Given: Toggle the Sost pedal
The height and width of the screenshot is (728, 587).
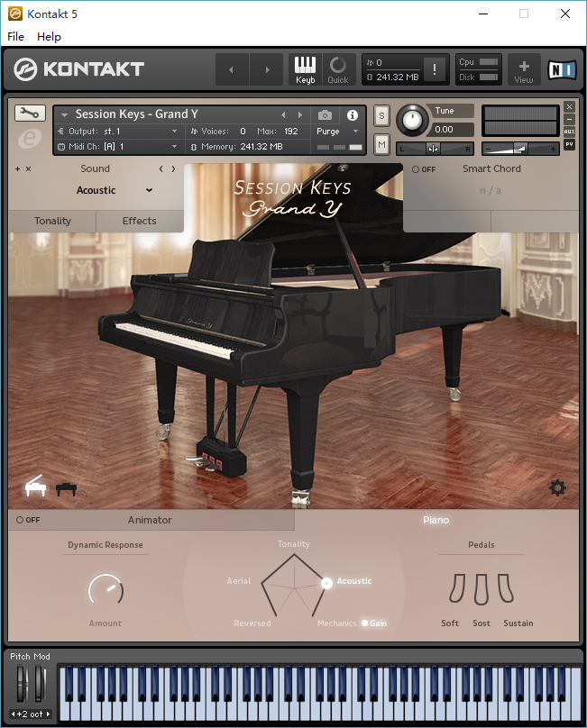Looking at the screenshot, I should (482, 588).
